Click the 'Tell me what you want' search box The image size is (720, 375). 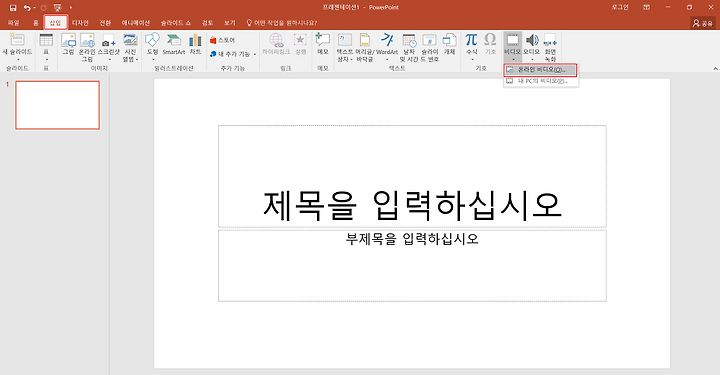(281, 22)
